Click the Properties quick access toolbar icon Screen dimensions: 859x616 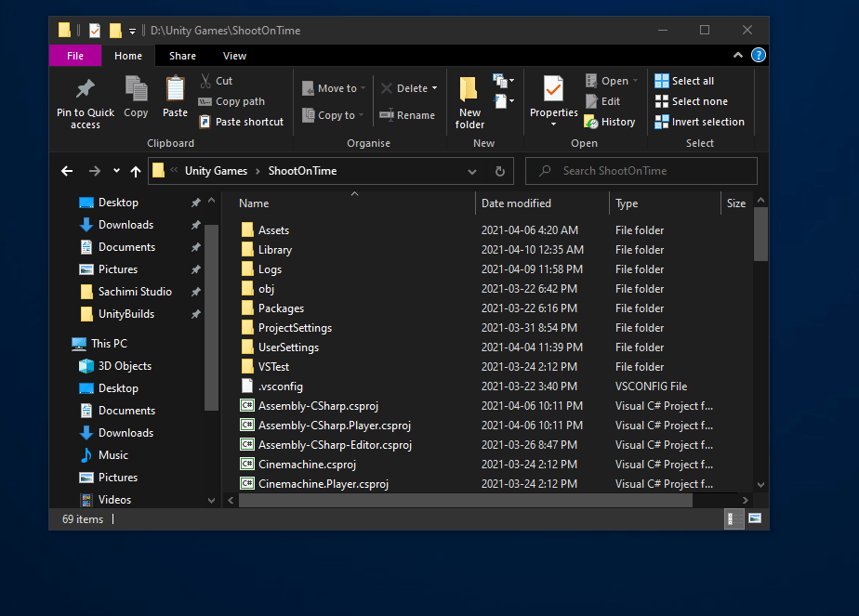(94, 30)
